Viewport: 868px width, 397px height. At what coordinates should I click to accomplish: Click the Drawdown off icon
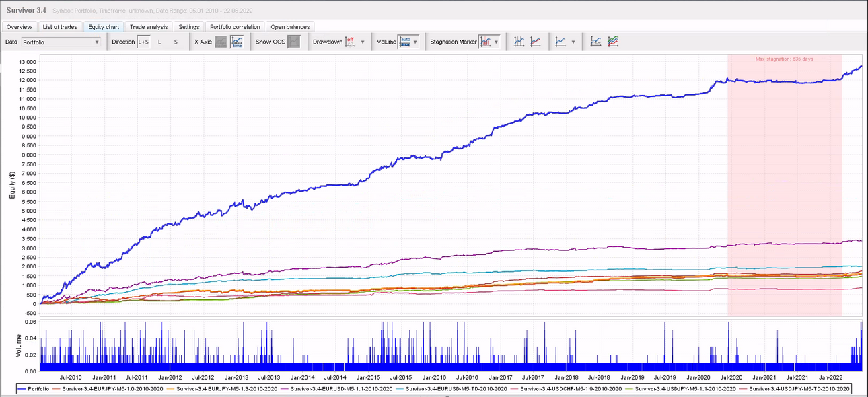click(350, 42)
